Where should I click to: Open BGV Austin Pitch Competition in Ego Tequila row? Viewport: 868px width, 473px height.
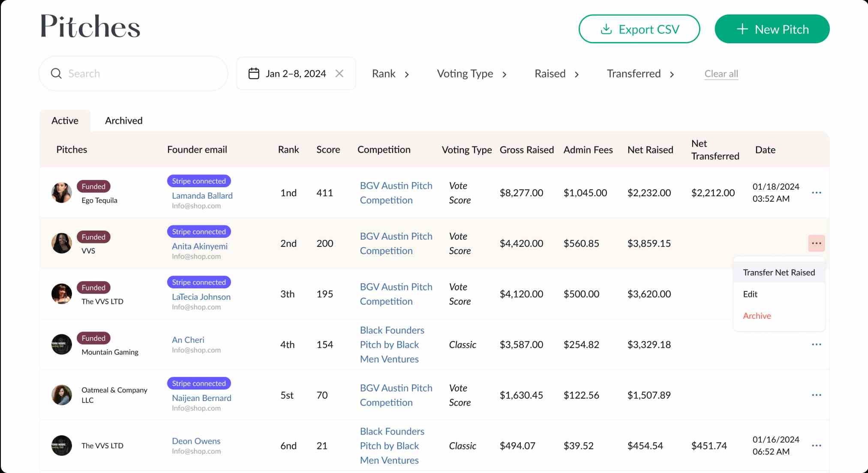tap(396, 193)
